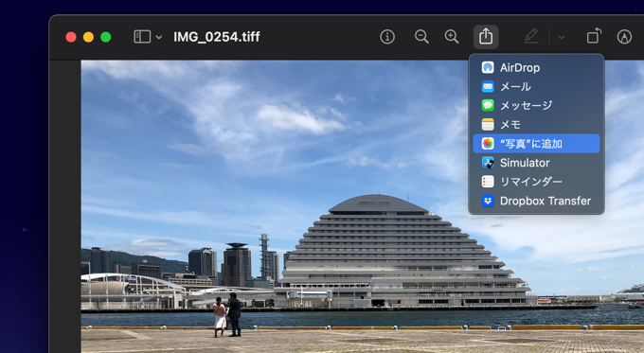Select the Highlight pen tool
Viewport: 644px width, 353px height.
531,37
